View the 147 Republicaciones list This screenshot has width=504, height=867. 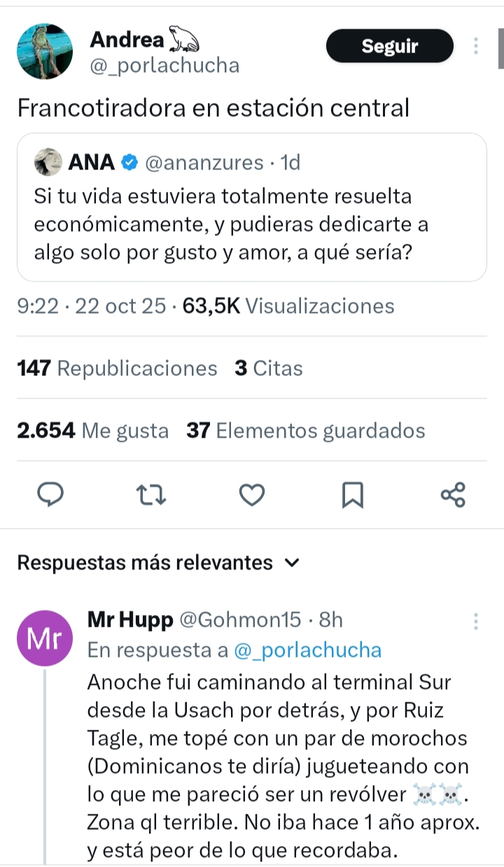pyautogui.click(x=117, y=368)
